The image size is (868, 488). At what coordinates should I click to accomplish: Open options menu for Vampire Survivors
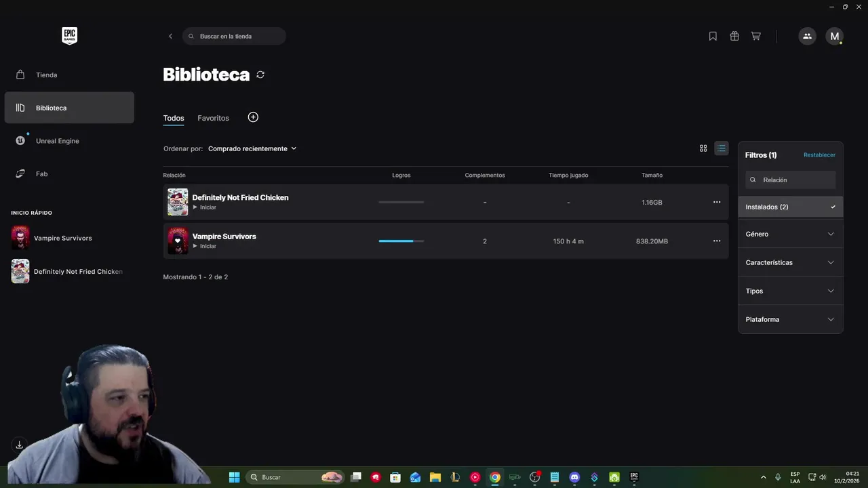point(717,241)
